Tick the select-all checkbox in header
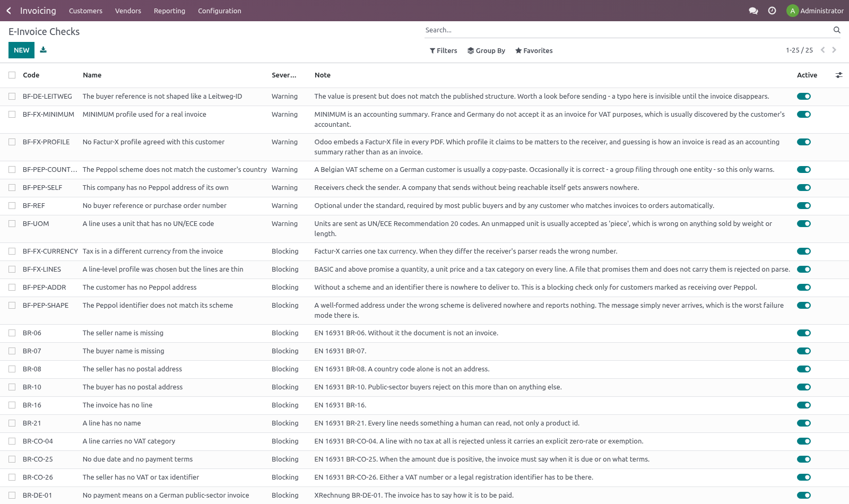The image size is (849, 504). pos(12,75)
